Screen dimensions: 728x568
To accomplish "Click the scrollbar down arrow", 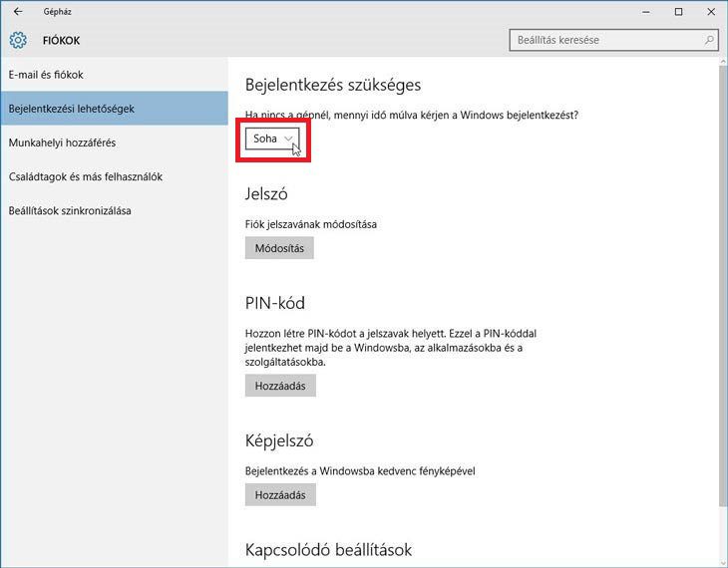I will (721, 561).
